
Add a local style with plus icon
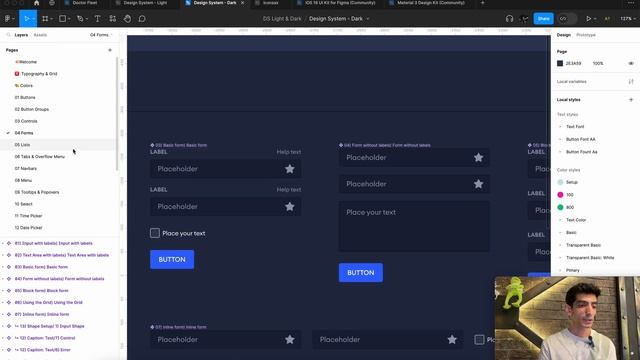tap(631, 100)
